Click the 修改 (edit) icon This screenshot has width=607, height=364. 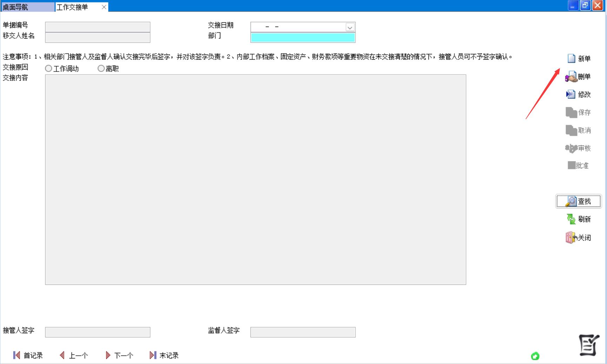pyautogui.click(x=571, y=94)
